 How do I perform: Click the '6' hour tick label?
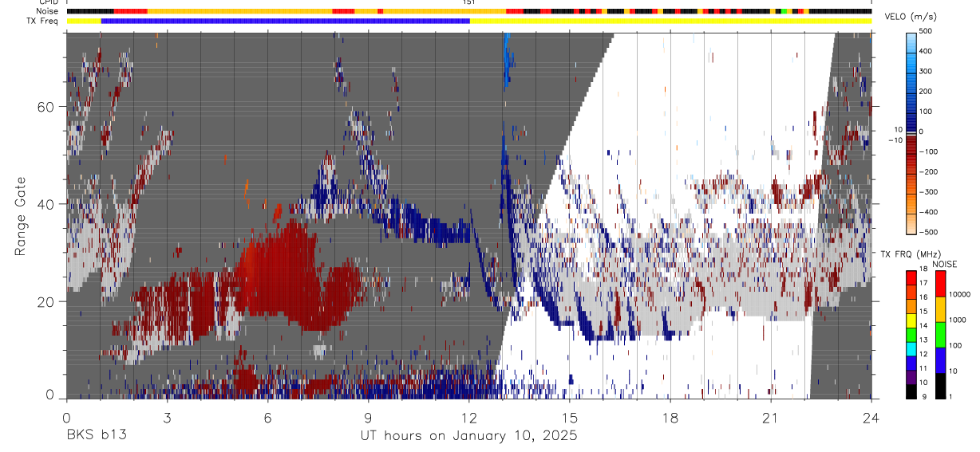[267, 417]
